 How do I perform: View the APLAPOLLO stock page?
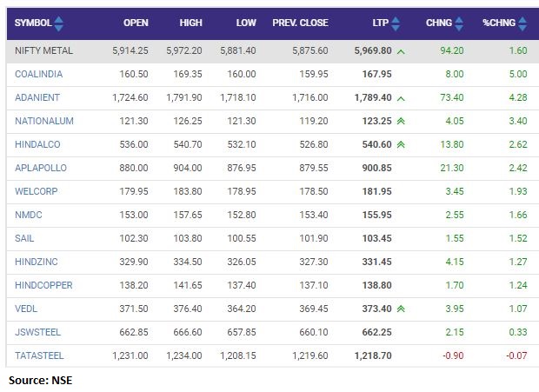click(x=41, y=168)
